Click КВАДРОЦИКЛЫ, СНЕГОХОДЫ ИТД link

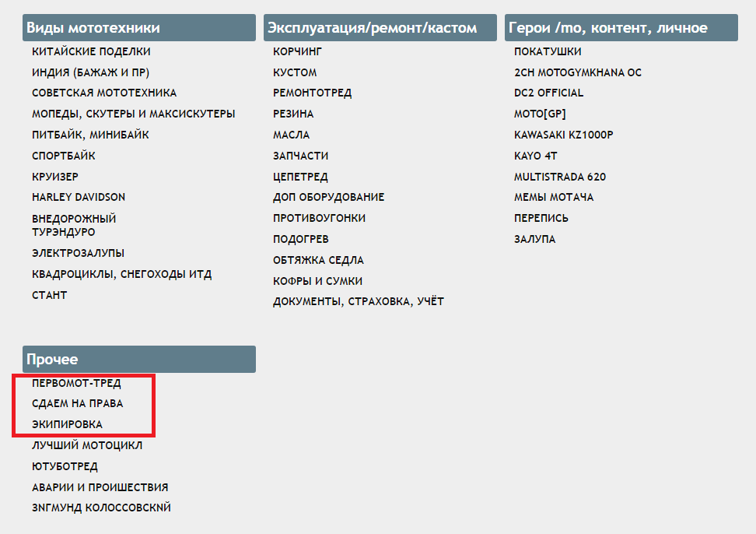121,275
